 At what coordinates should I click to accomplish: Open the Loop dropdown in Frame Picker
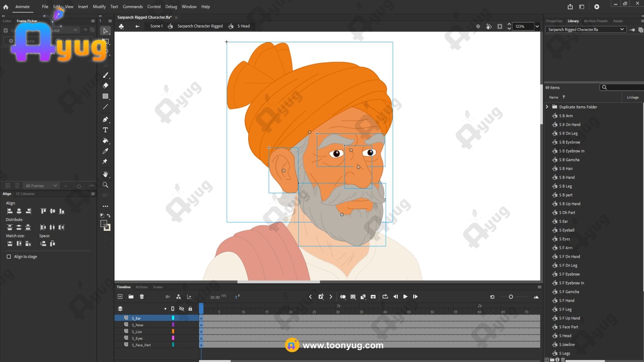[x=64, y=30]
